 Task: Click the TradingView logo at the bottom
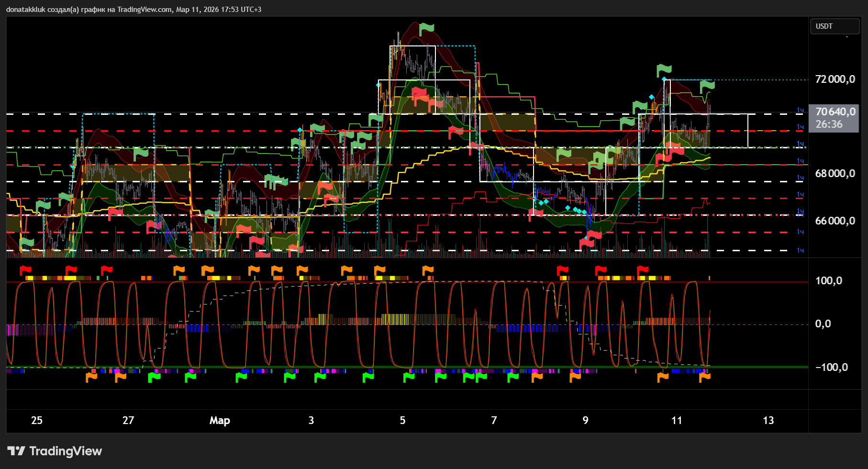coord(55,451)
